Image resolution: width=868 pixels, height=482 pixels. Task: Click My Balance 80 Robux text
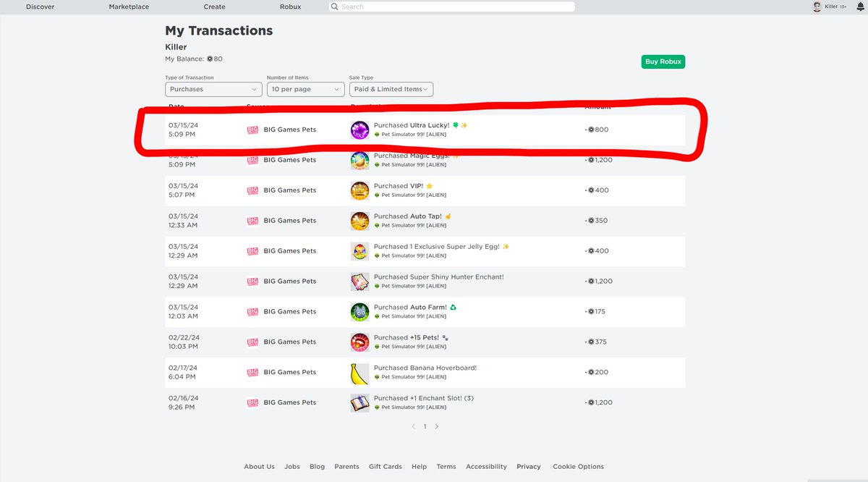194,59
